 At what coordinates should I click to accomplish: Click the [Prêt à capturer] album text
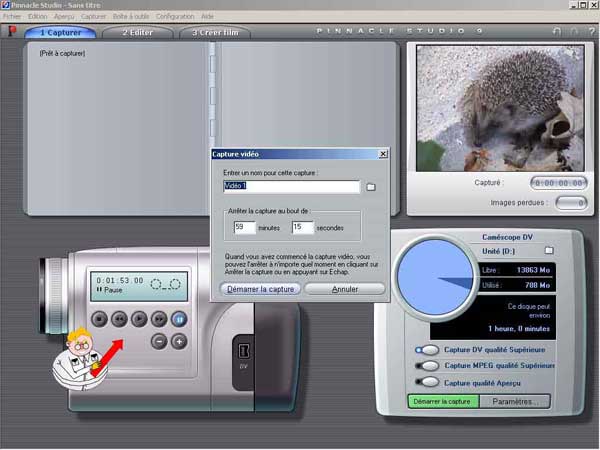tap(62, 54)
